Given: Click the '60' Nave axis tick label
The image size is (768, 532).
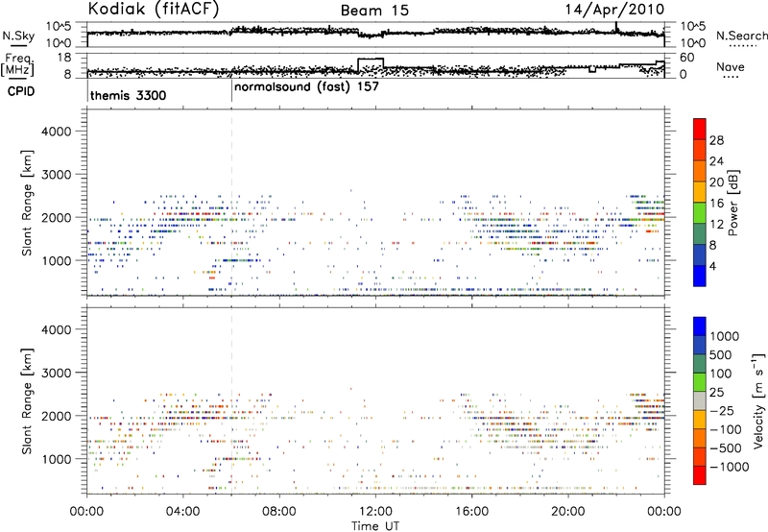Looking at the screenshot, I should tap(687, 58).
